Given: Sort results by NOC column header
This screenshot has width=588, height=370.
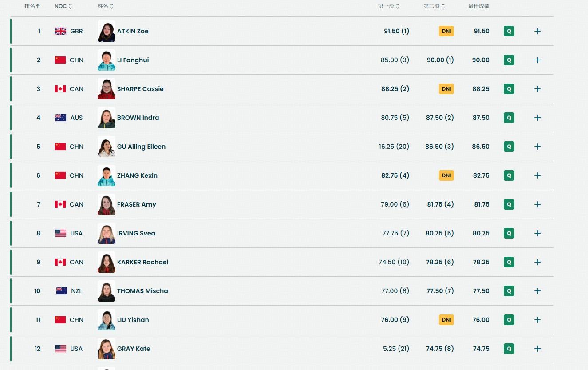Looking at the screenshot, I should coord(63,6).
